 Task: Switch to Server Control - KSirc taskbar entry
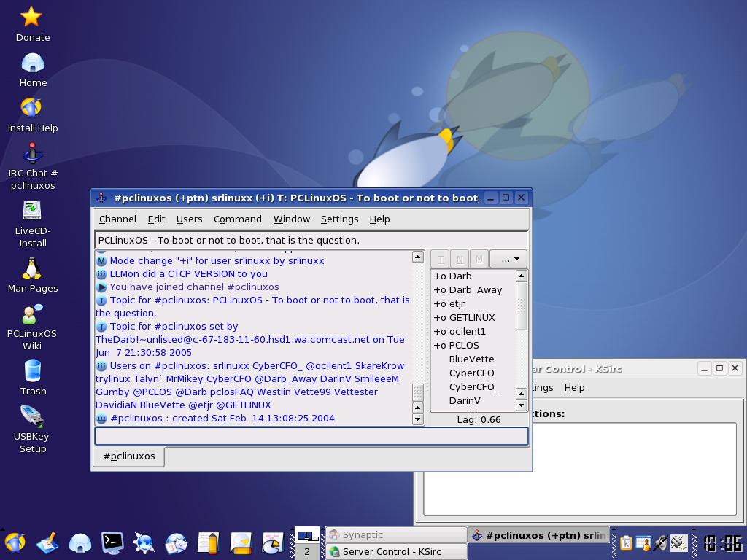pos(396,551)
